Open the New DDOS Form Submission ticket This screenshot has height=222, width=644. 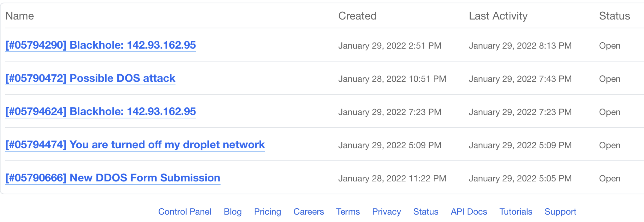coord(113,178)
